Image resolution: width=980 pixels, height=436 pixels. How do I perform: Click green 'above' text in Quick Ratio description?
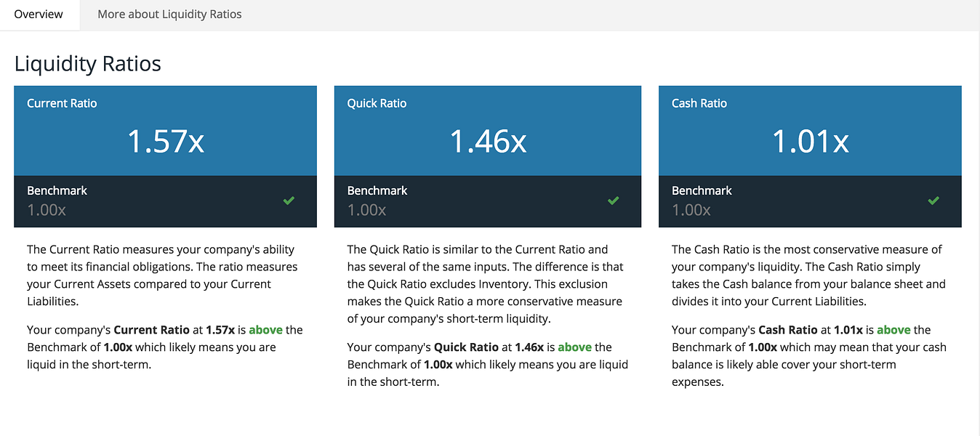pyautogui.click(x=574, y=347)
